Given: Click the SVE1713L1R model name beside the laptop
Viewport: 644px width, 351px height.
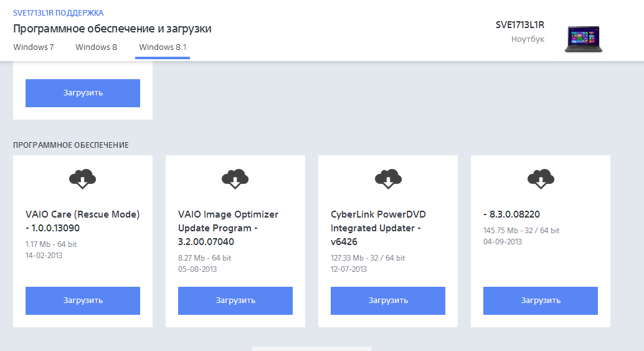Looking at the screenshot, I should click(519, 25).
